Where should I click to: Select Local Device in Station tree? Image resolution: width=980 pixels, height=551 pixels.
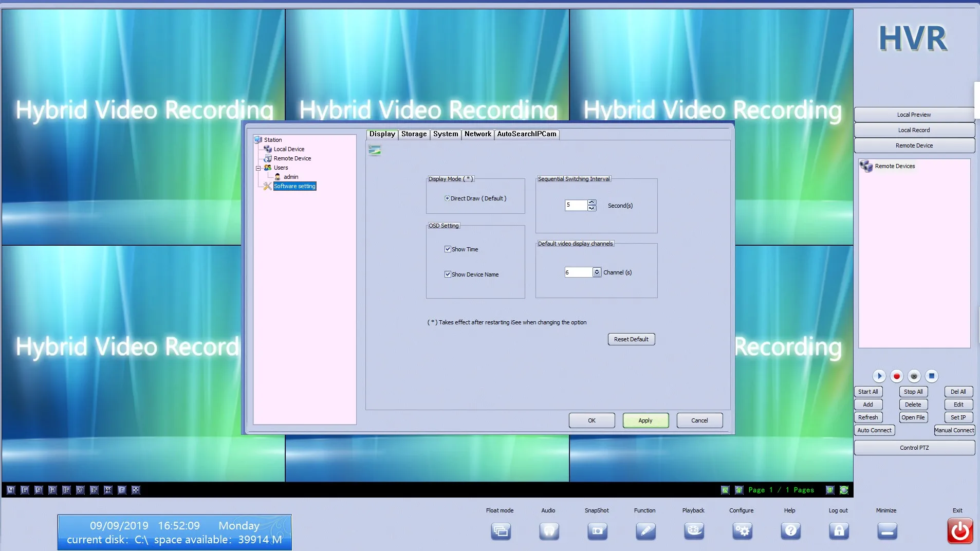click(289, 149)
